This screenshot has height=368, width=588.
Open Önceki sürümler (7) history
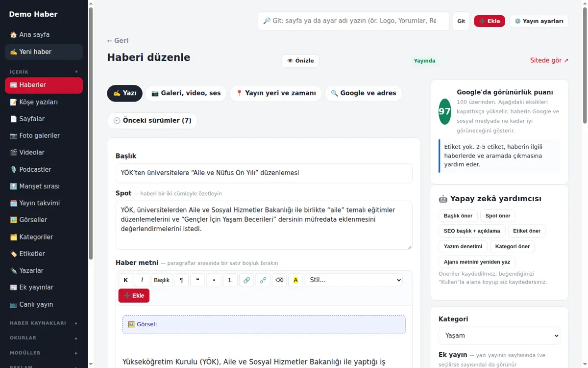coord(152,121)
